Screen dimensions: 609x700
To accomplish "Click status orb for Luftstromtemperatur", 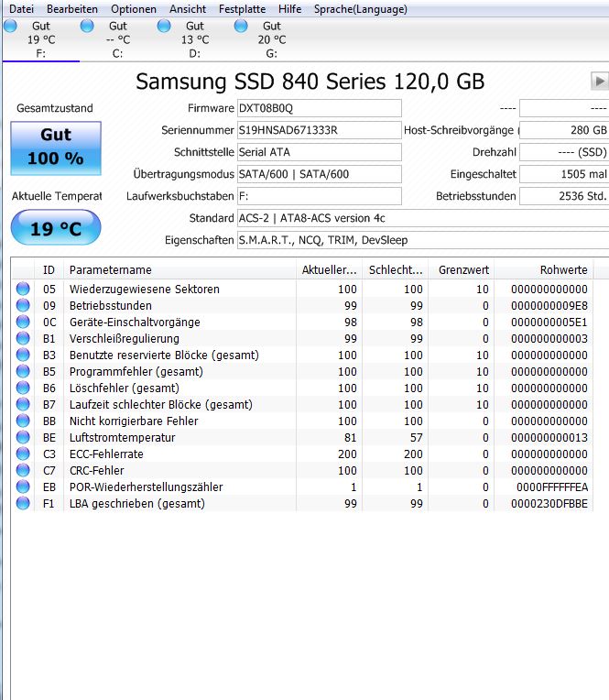I will (x=23, y=438).
